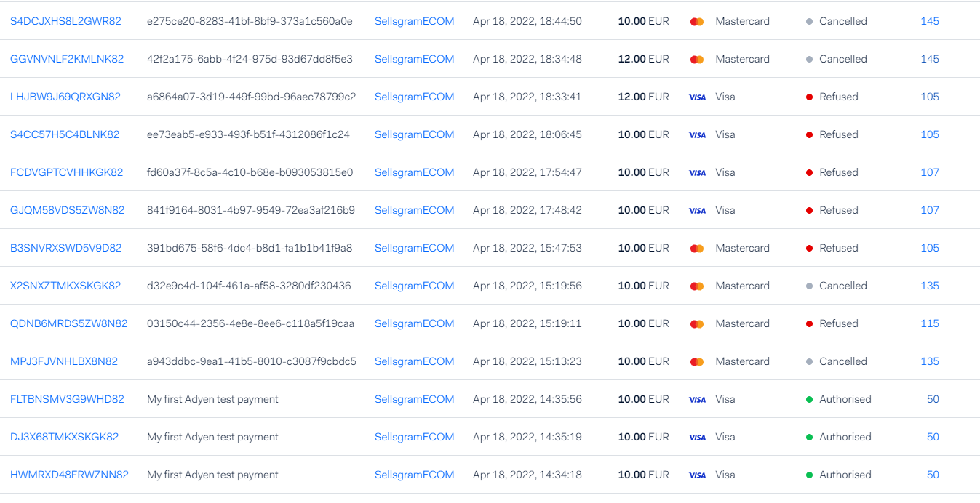Open reference QDNB6MRDS5ZW8N82
980x503 pixels.
click(69, 323)
